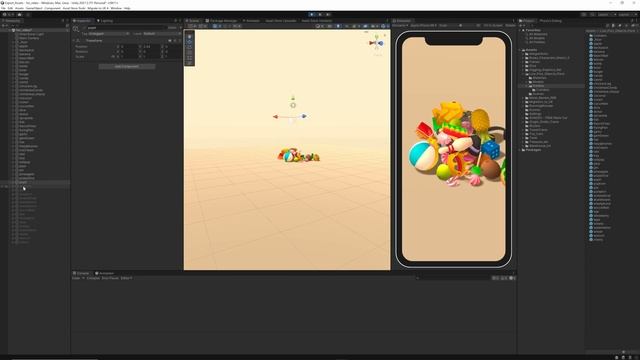The width and height of the screenshot is (640, 360).
Task: Select the Main Camera object in Hierarchy
Action: click(x=29, y=38)
